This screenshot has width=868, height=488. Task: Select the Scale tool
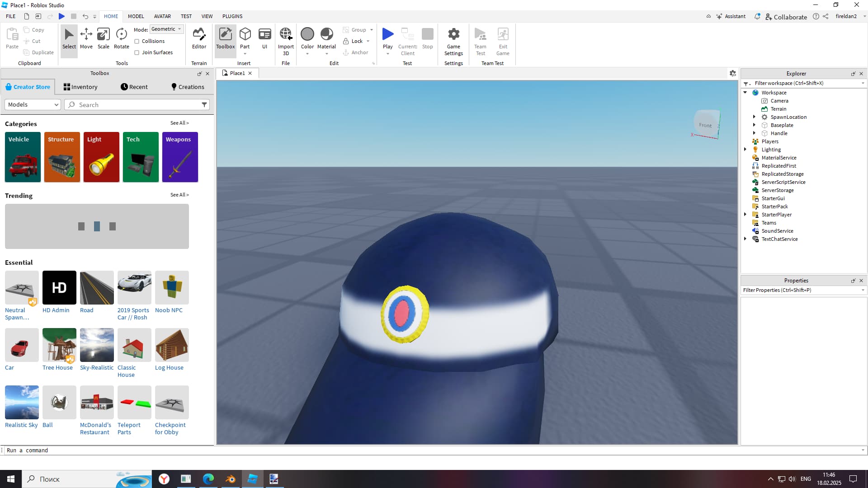pyautogui.click(x=103, y=39)
